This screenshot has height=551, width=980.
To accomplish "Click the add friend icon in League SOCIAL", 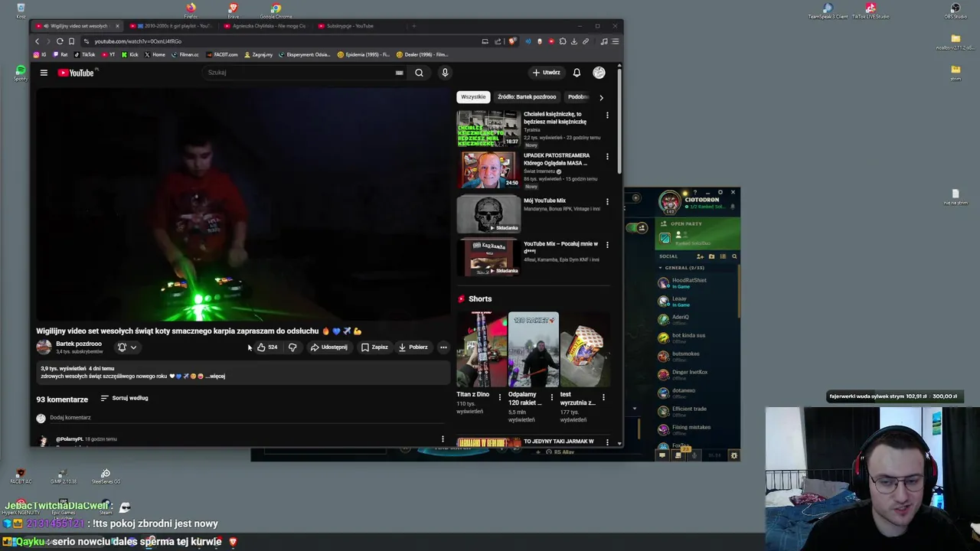I will click(700, 256).
